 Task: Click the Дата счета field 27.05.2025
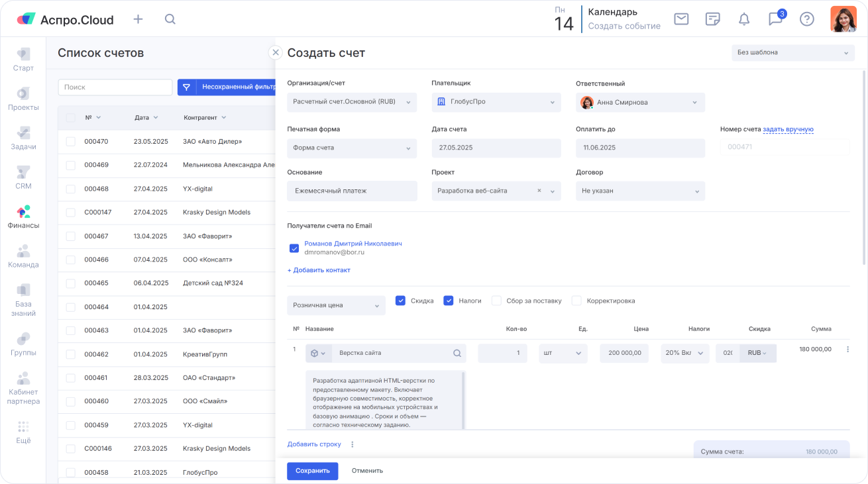tap(496, 148)
